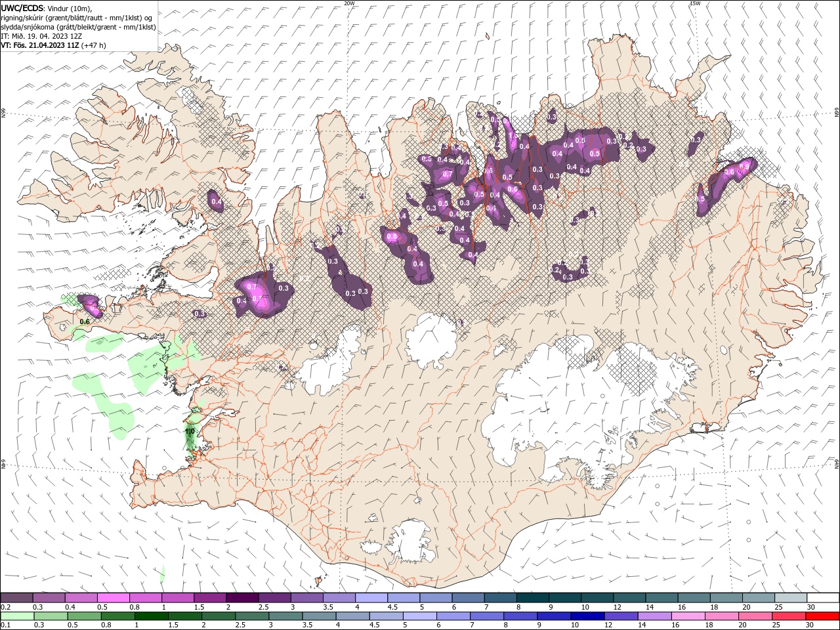Pick the lavender swatch starting at 4 on snow scale
The image size is (840, 630).
[x=371, y=598]
